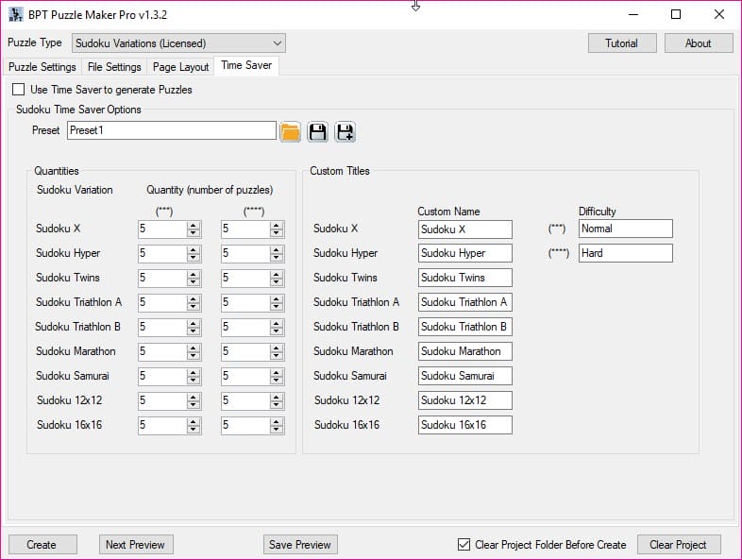Click the Sudoku X custom name field
Viewport: 742px width, 560px height.
(465, 229)
